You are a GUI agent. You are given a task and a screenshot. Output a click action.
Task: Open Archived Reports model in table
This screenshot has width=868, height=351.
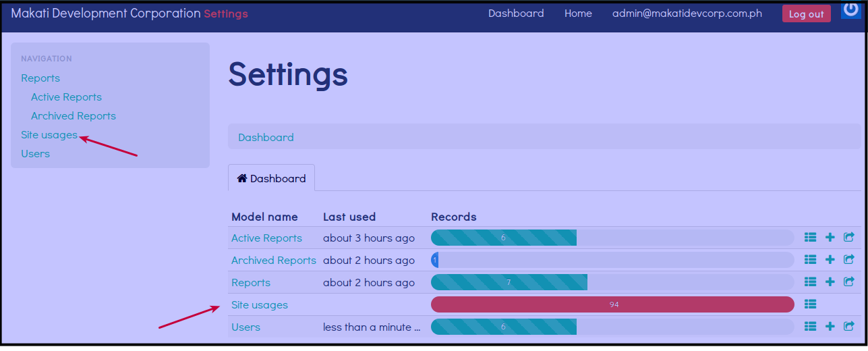(274, 260)
